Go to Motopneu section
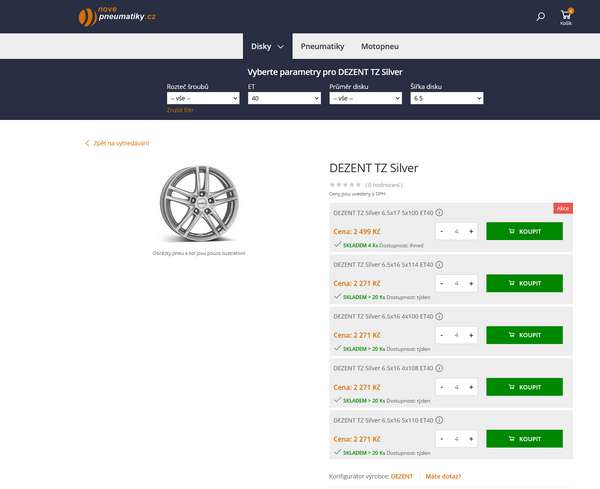600x489 pixels. coord(380,46)
